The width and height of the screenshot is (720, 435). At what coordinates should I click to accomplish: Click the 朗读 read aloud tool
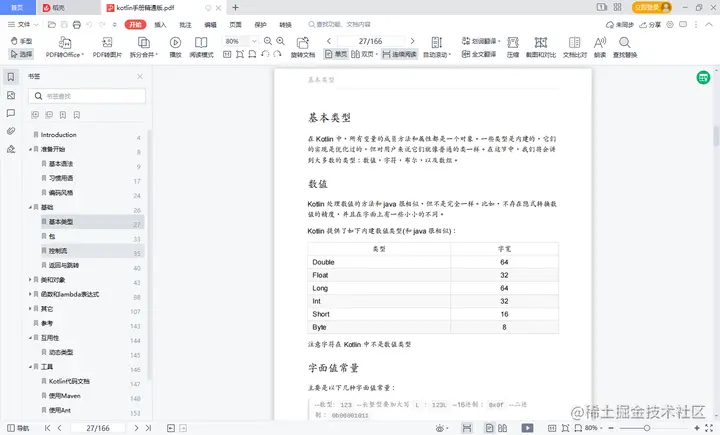click(600, 47)
